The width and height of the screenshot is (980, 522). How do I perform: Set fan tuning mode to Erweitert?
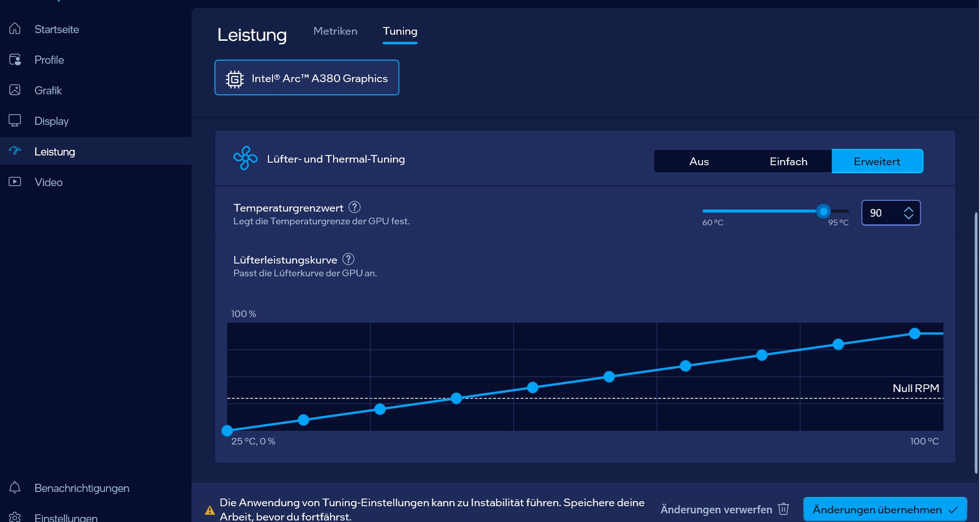877,161
